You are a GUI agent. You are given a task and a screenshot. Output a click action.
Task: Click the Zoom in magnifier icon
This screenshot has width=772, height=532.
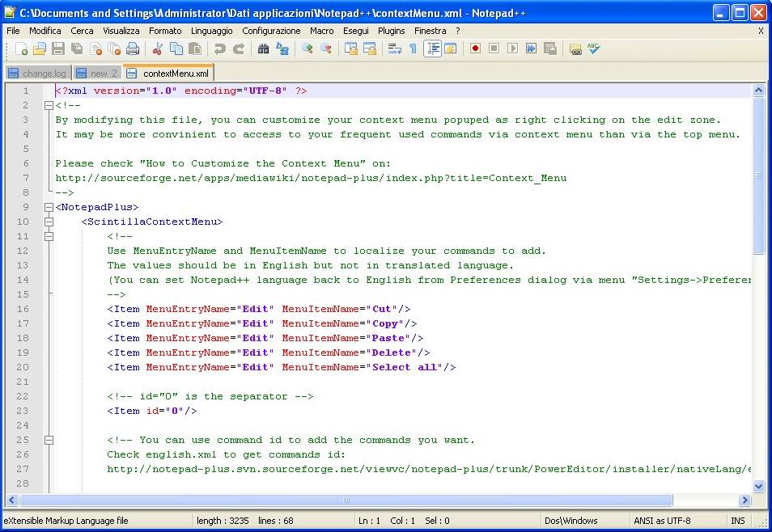coord(308,49)
